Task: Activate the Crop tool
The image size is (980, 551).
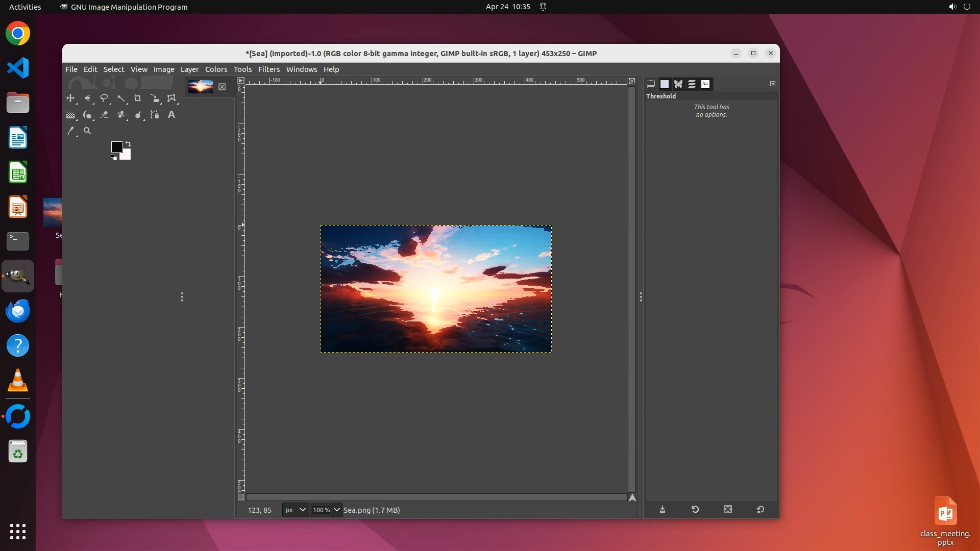Action: click(137, 98)
